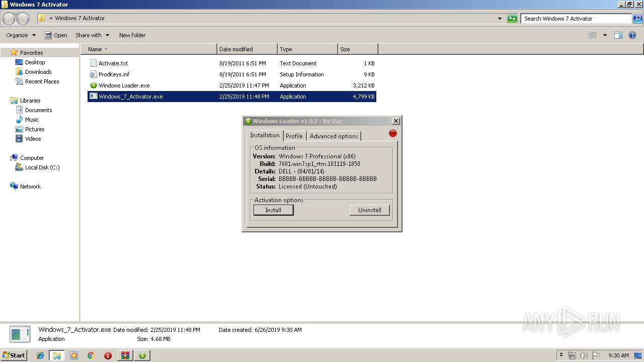644x362 pixels.
Task: Click the Windows_7_Activator.exe thumbnail in details pane
Action: tap(20, 334)
